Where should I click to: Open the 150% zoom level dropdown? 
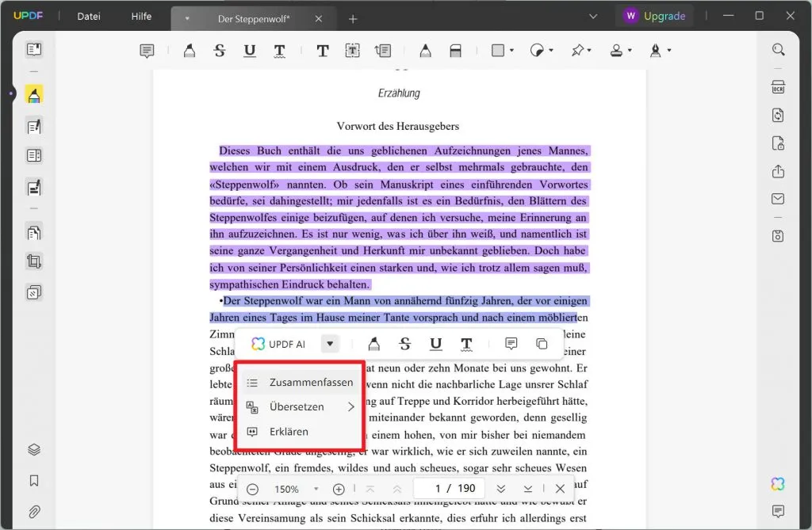tap(316, 489)
